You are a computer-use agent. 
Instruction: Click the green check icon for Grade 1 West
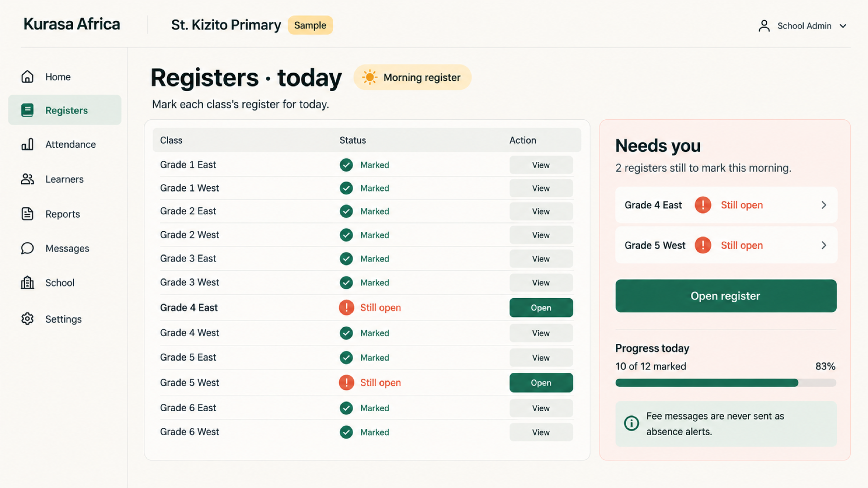[346, 188]
